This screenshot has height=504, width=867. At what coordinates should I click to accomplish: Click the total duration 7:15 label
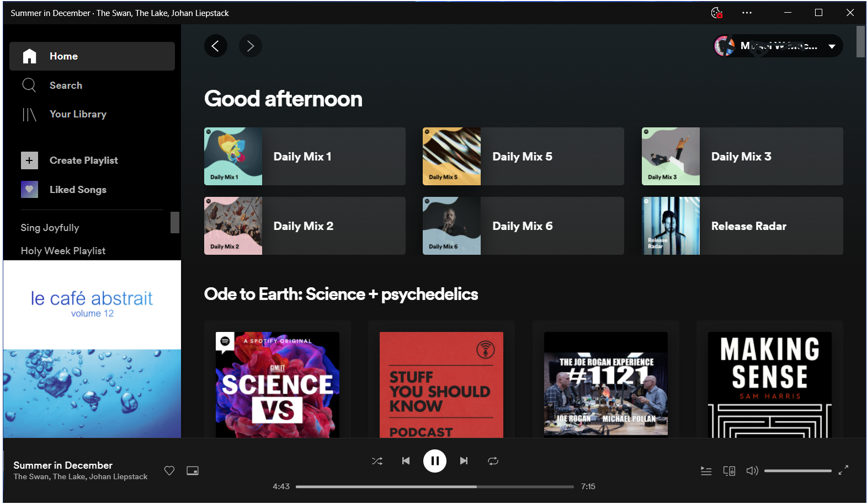pos(588,487)
